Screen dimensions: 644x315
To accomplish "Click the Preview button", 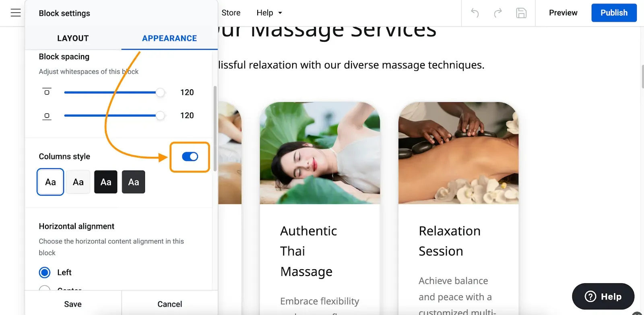I will [563, 13].
